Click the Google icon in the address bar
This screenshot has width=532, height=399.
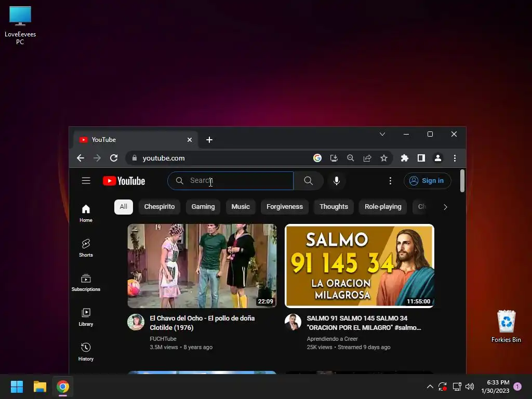pos(317,158)
